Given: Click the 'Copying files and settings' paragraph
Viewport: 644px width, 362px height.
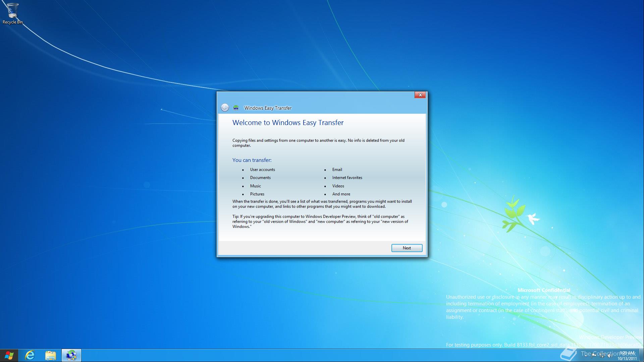Looking at the screenshot, I should [318, 143].
